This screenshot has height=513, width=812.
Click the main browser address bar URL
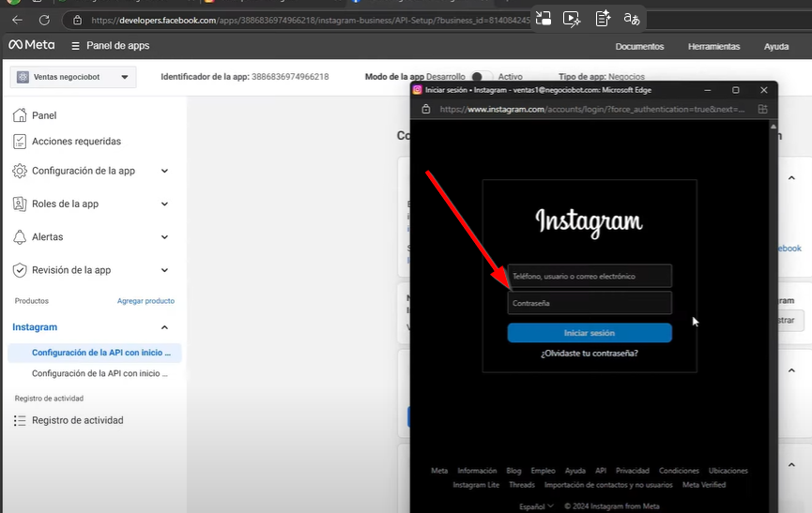tap(311, 21)
